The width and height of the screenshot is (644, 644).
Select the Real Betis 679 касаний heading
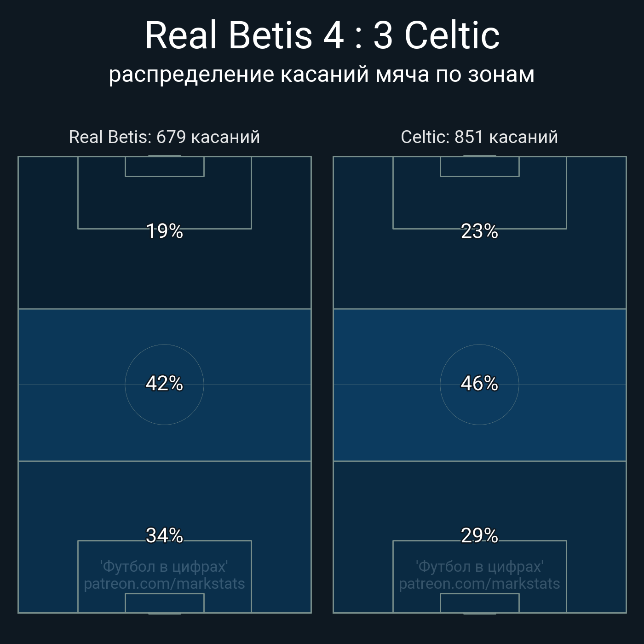click(164, 137)
